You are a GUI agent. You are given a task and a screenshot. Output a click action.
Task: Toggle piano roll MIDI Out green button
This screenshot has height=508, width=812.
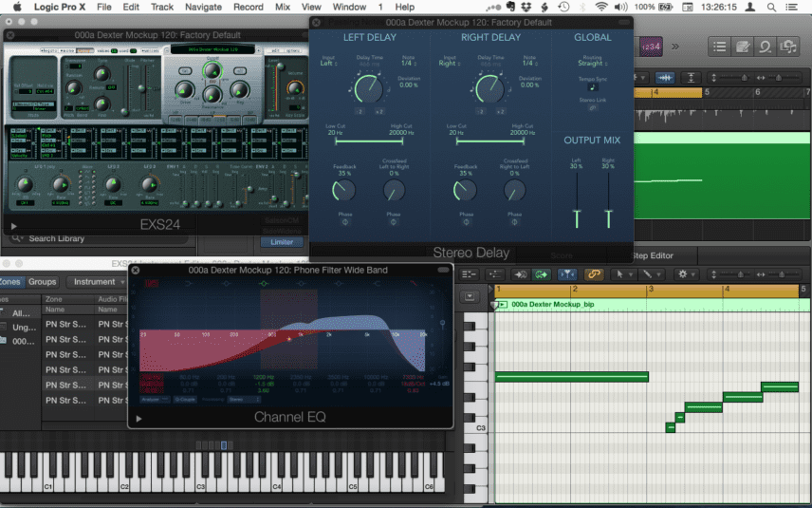point(541,274)
